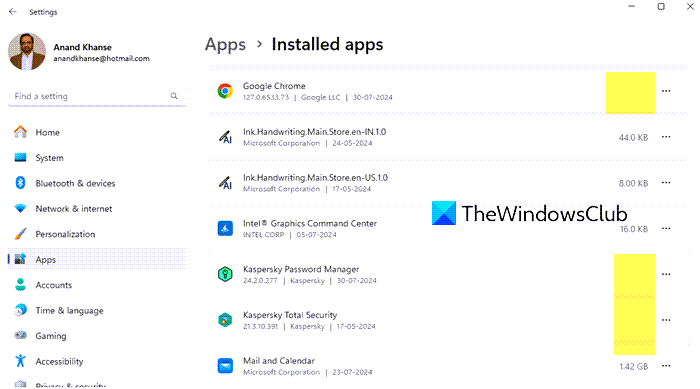
Task: Select Kaspersky Password Manager name
Action: click(301, 269)
